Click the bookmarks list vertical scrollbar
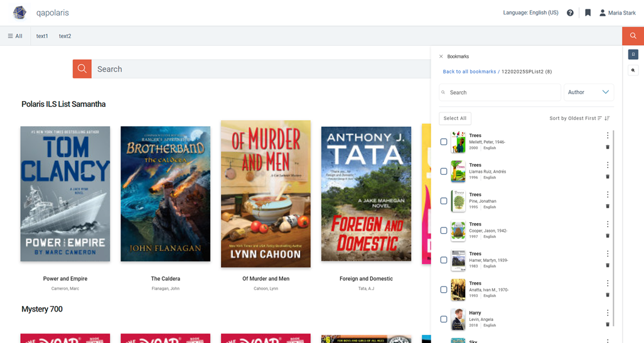The width and height of the screenshot is (644, 343). (x=613, y=228)
